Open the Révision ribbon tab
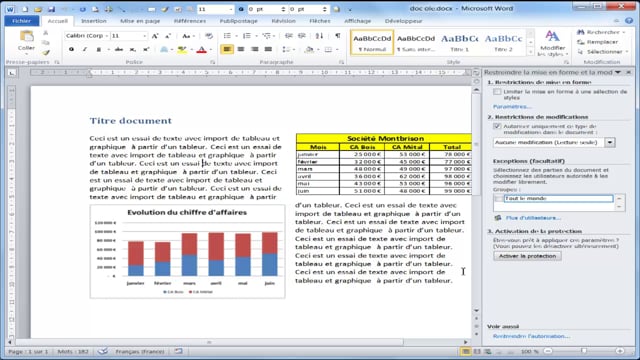This screenshot has width=640, height=360. (283, 21)
